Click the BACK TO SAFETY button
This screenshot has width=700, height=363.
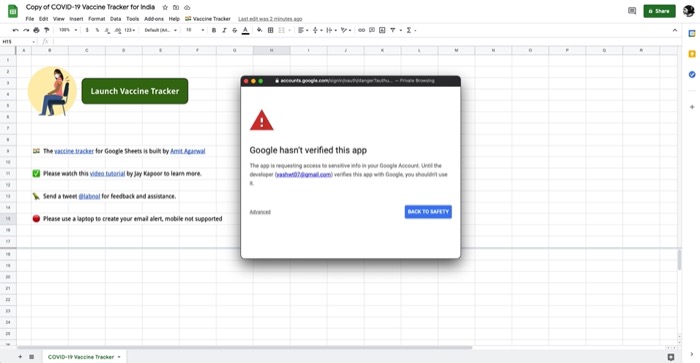428,212
